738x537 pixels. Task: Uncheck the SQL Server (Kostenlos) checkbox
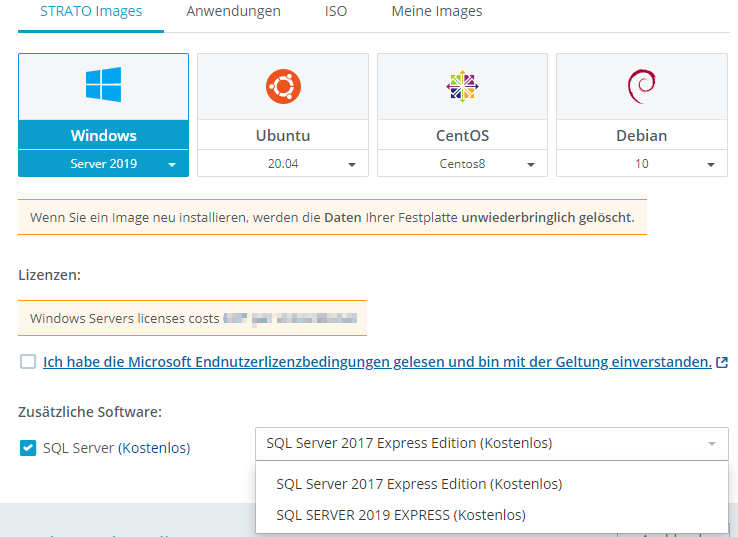coord(28,448)
